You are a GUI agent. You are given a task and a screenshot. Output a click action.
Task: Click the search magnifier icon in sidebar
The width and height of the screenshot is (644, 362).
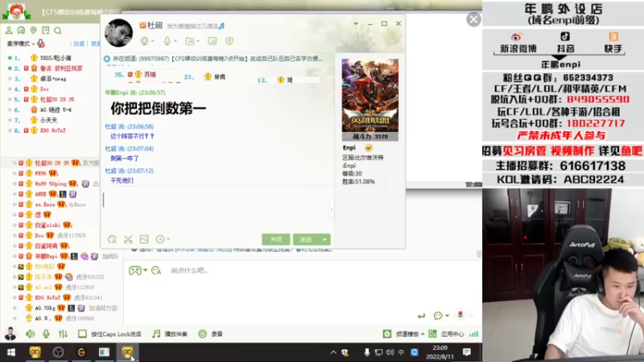[58, 31]
